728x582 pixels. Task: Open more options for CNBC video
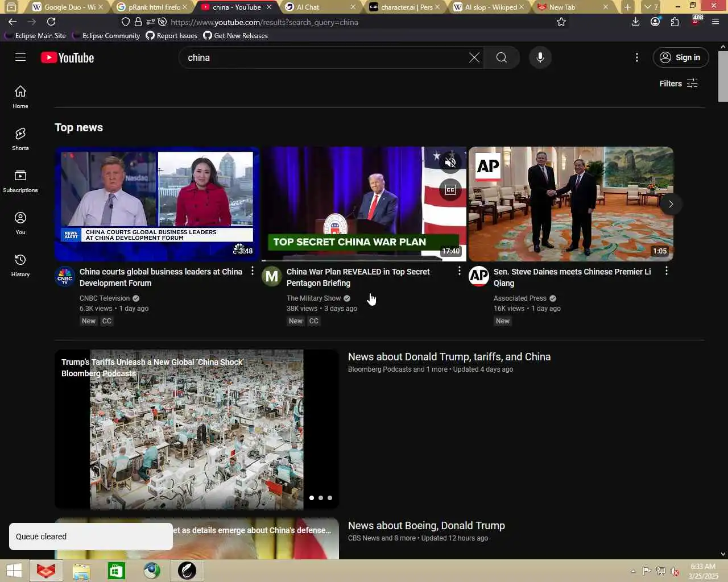pos(253,272)
